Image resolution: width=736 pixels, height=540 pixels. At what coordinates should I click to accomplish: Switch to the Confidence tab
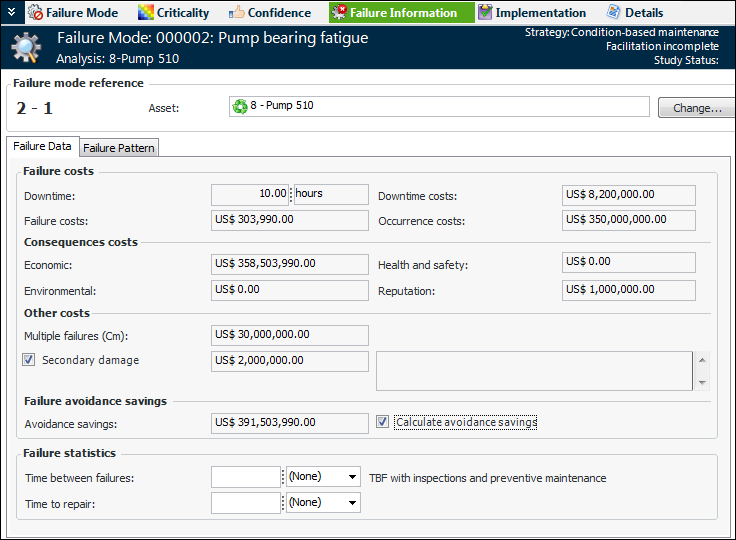pyautogui.click(x=270, y=13)
